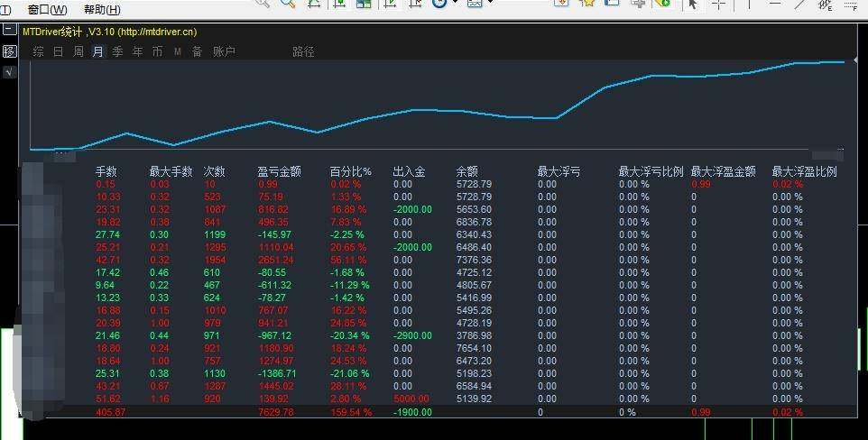This screenshot has width=868, height=440.
Task: Select the lots cell 9.64
Action: click(105, 285)
